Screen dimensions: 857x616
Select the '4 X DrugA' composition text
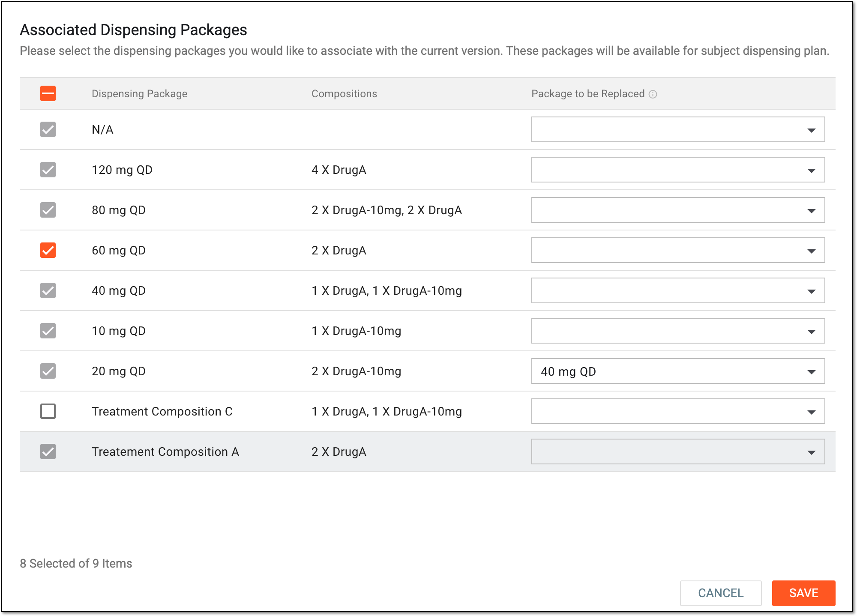[x=339, y=170]
